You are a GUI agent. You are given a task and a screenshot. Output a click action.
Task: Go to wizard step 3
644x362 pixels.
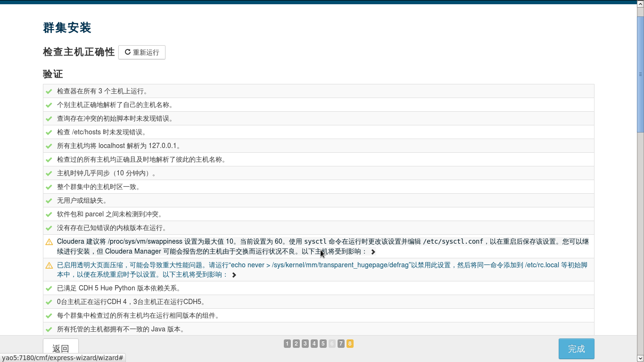coord(305,344)
